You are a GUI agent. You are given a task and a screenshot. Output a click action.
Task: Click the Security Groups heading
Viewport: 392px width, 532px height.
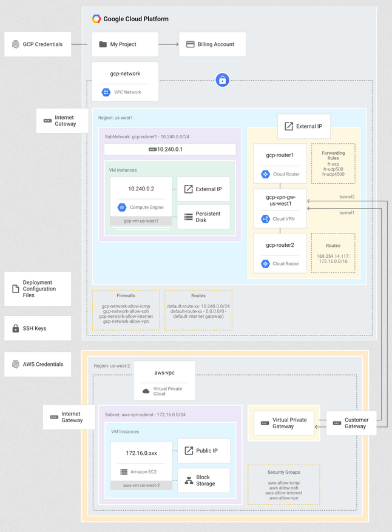tap(284, 473)
